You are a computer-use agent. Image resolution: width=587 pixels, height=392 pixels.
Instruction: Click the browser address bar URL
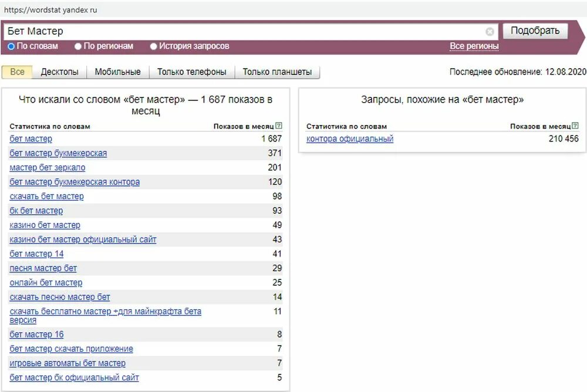pyautogui.click(x=50, y=10)
